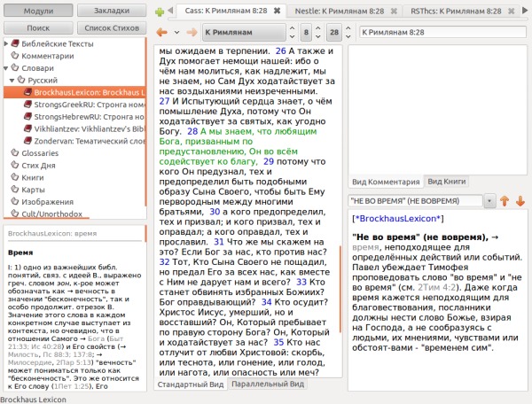The height and width of the screenshot is (404, 532).
Task: Open the Бога link in preview pane
Action: (96, 338)
